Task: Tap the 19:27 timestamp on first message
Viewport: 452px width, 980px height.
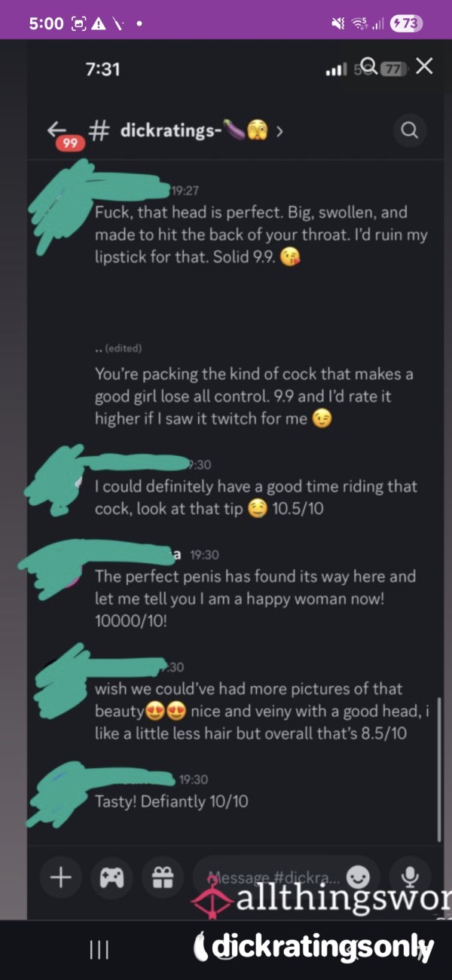Action: click(x=185, y=191)
